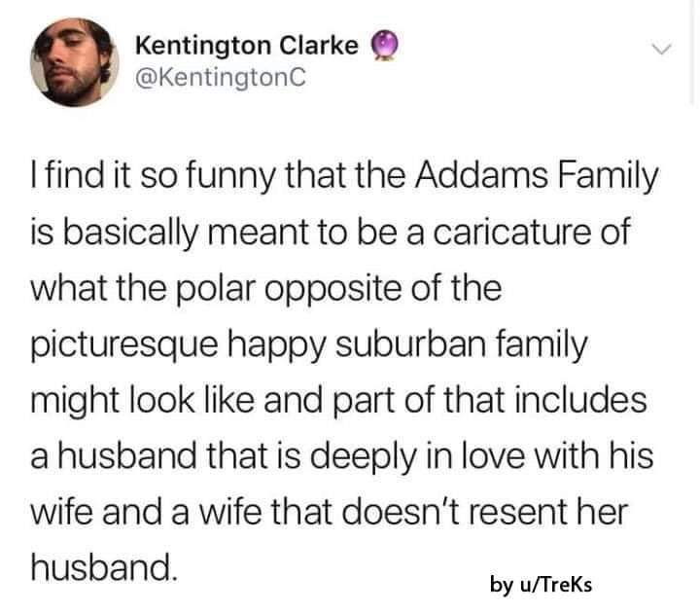This screenshot has width=700, height=612.
Task: Open Kentington Clarke's profile picture
Action: tap(75, 62)
